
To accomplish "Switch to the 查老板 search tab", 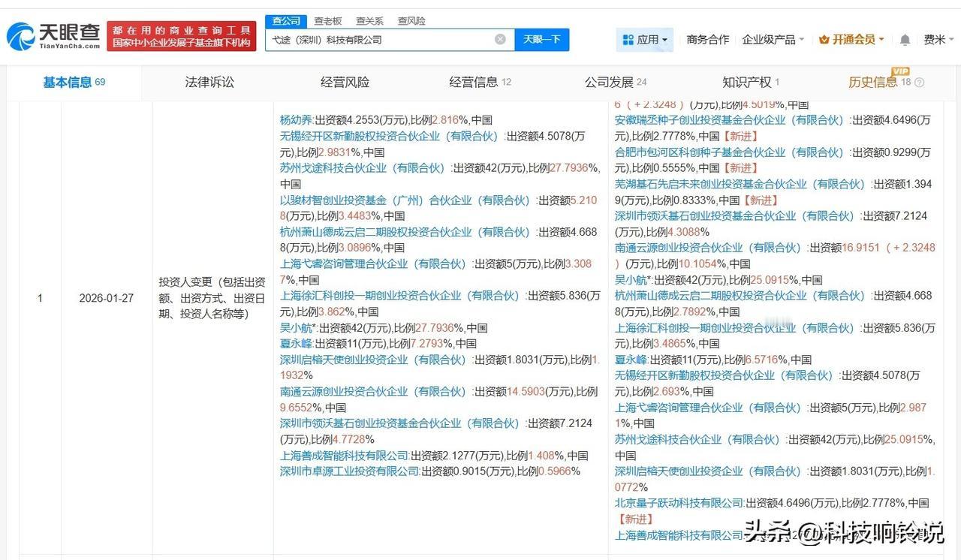I will [327, 20].
